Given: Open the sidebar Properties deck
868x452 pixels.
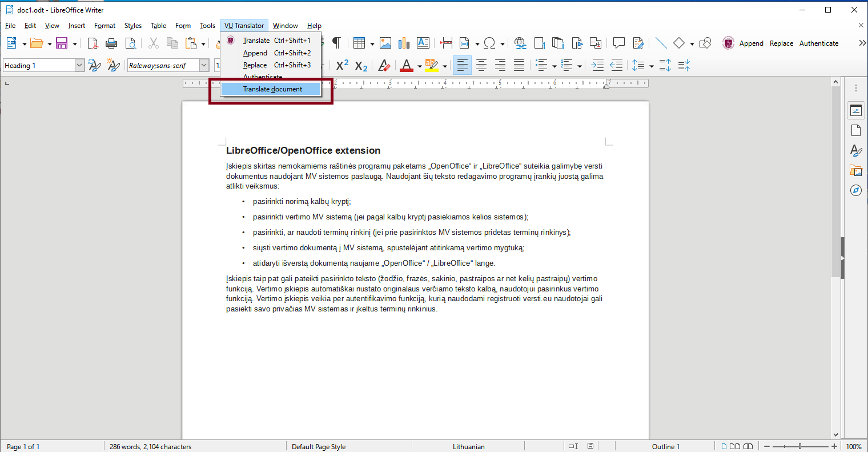Looking at the screenshot, I should [855, 111].
